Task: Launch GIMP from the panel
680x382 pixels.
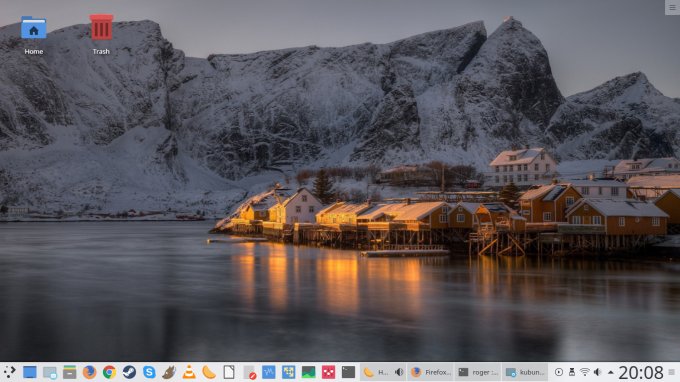Action: (x=169, y=372)
